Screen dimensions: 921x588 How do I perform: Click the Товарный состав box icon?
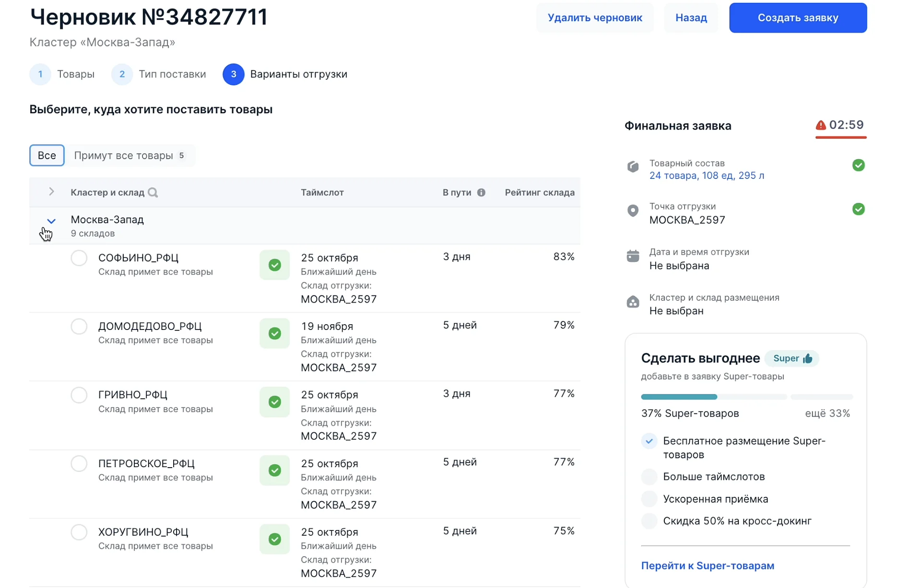coord(633,167)
